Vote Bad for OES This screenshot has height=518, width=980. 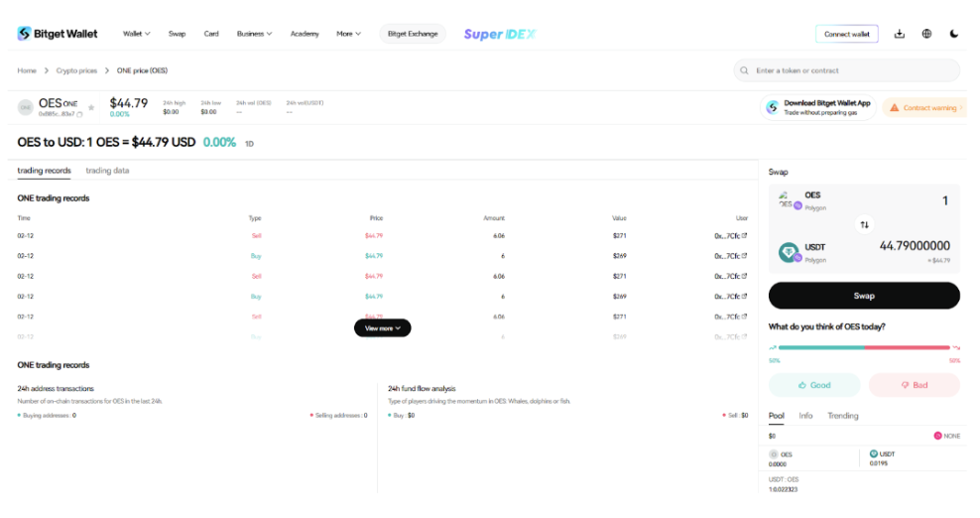click(915, 385)
